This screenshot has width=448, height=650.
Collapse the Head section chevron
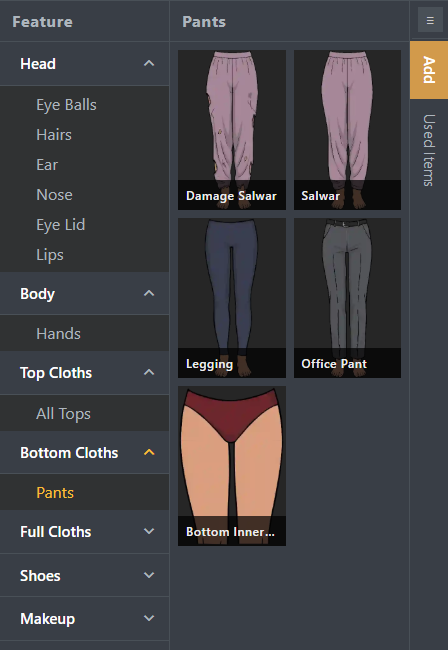pos(149,63)
